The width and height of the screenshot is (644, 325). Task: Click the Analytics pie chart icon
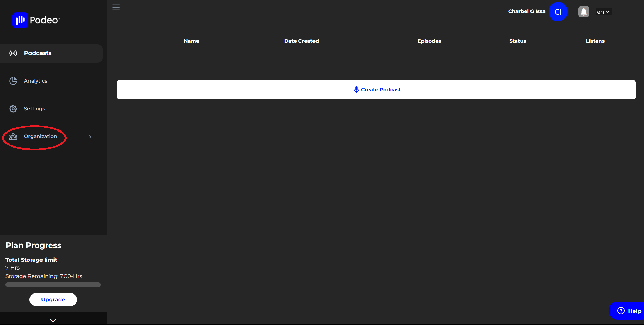pyautogui.click(x=13, y=81)
